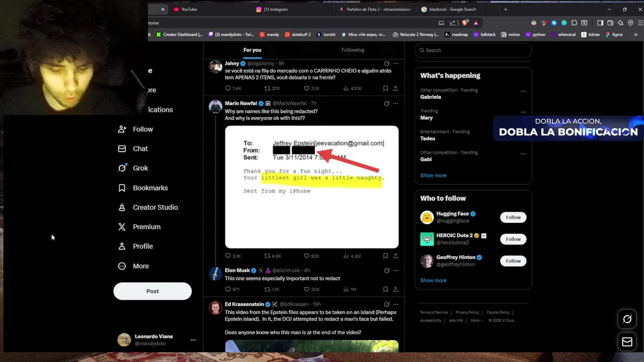Show more under Who to follow
This screenshot has width=644, height=362.
433,281
